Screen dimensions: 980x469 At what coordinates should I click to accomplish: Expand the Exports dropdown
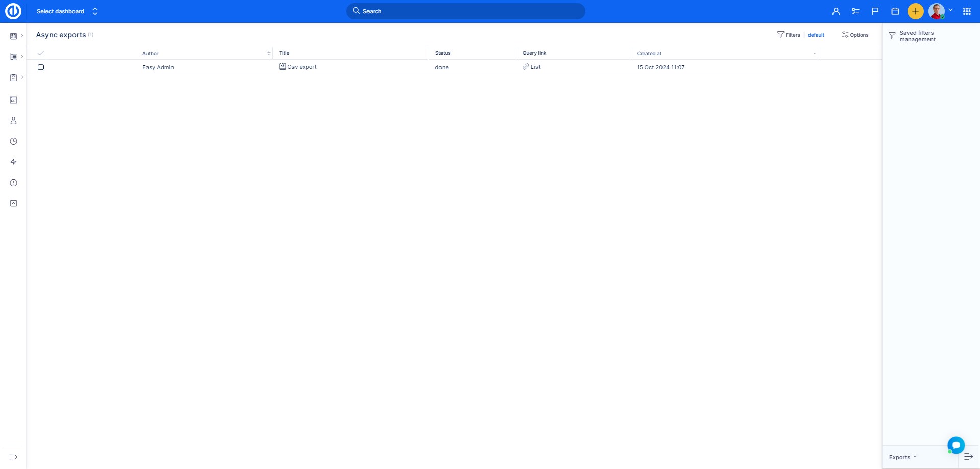point(902,457)
